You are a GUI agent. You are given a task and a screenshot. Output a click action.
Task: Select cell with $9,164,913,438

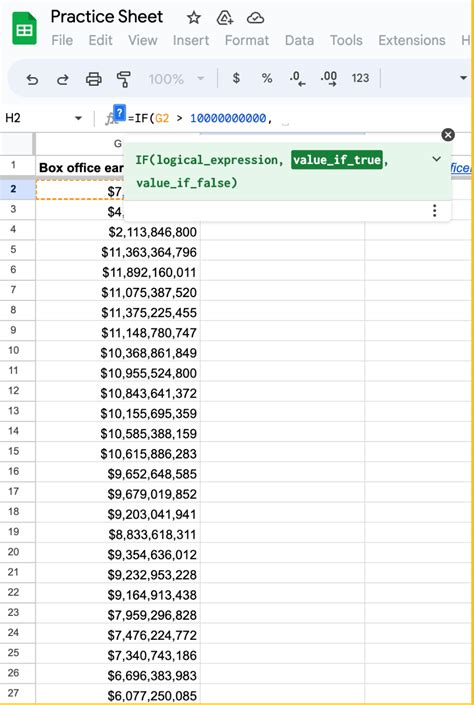pyautogui.click(x=118, y=593)
